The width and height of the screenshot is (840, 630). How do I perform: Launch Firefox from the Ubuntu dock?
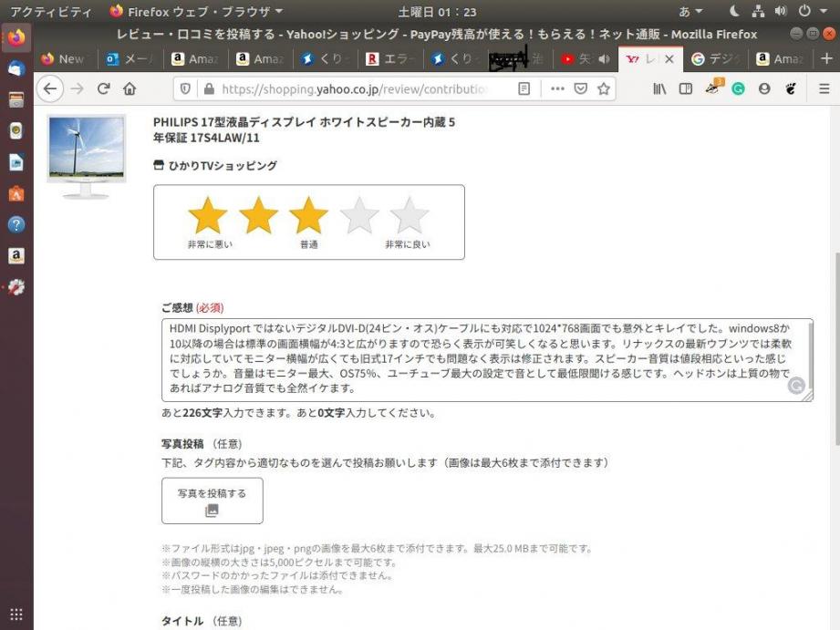point(16,37)
